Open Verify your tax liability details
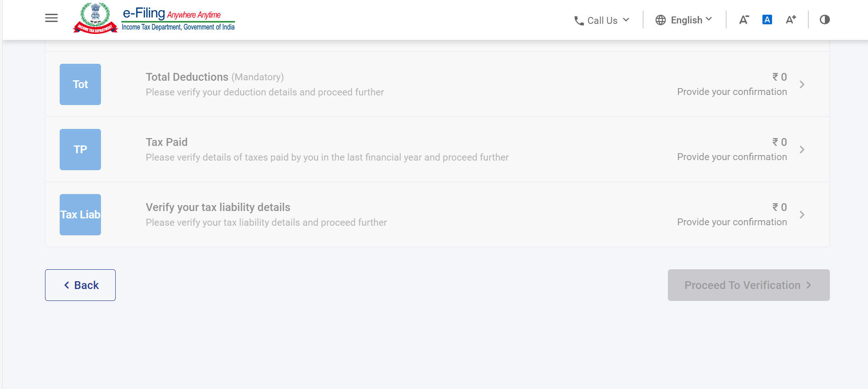Viewport: 868px width, 389px height. coord(218,207)
